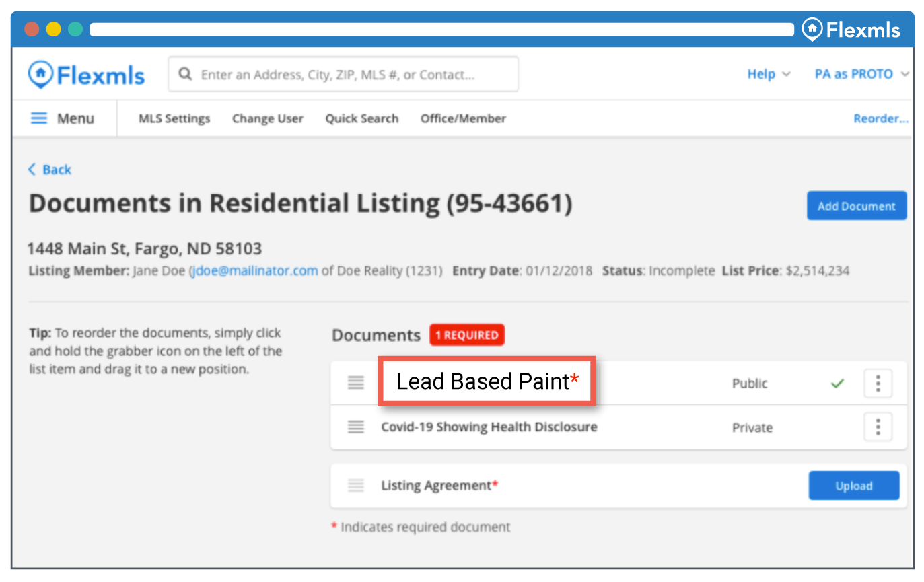
Task: Click the Reorder... link
Action: tap(880, 119)
